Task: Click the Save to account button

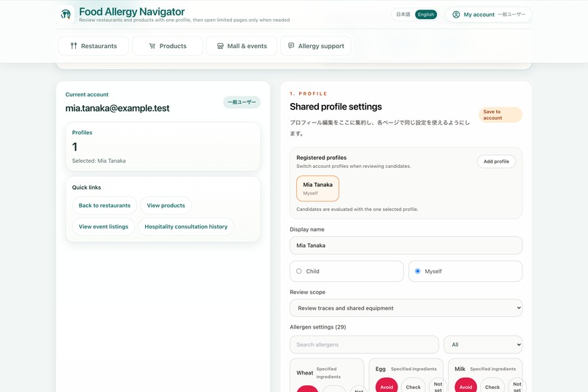Action: (500, 115)
